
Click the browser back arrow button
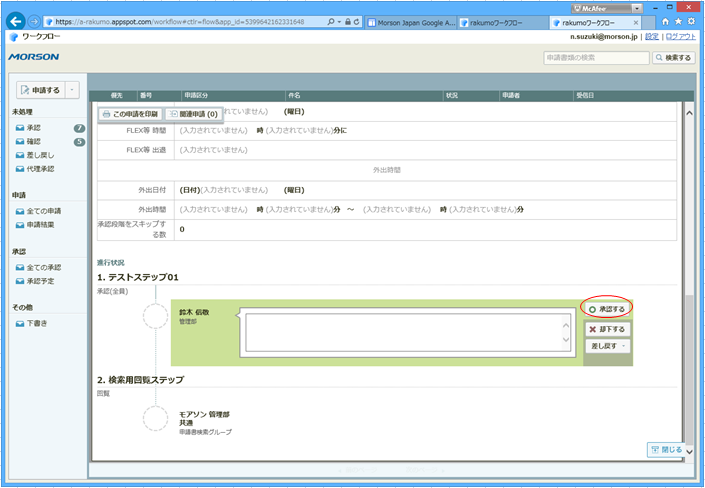[x=16, y=21]
